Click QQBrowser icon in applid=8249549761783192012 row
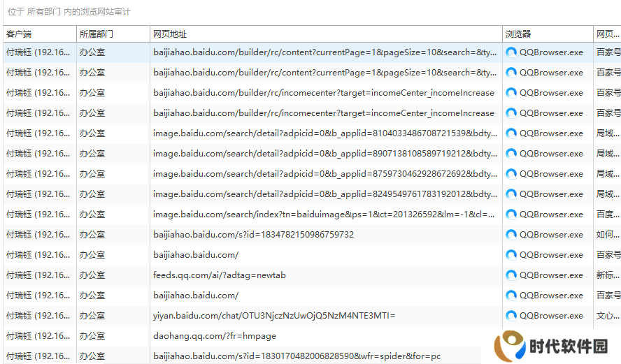 pyautogui.click(x=511, y=194)
